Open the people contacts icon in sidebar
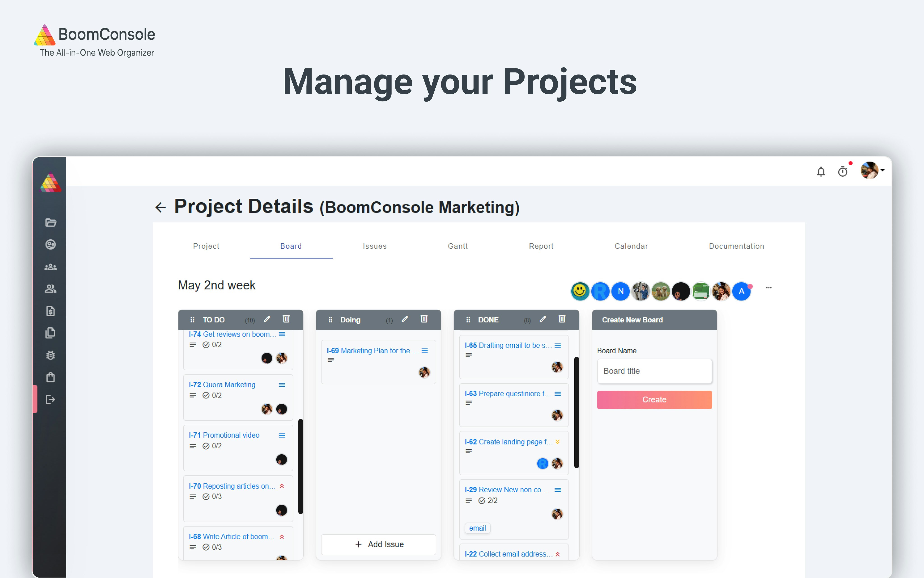Viewport: 924px width, 578px height. click(x=50, y=289)
